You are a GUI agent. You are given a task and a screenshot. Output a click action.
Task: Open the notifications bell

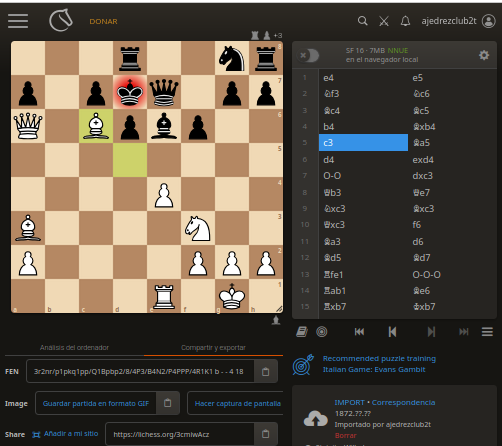point(405,21)
